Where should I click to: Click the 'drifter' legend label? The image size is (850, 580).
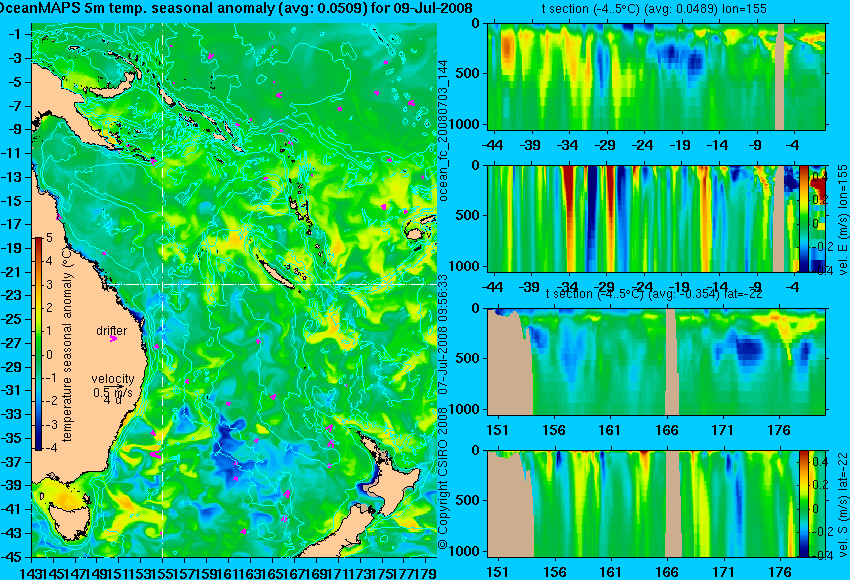coord(112,331)
